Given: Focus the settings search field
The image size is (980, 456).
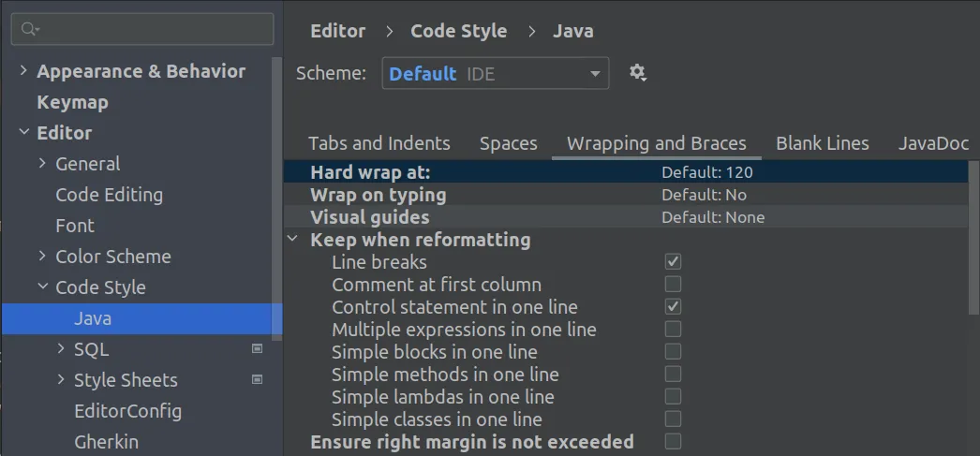Looking at the screenshot, I should point(150,30).
